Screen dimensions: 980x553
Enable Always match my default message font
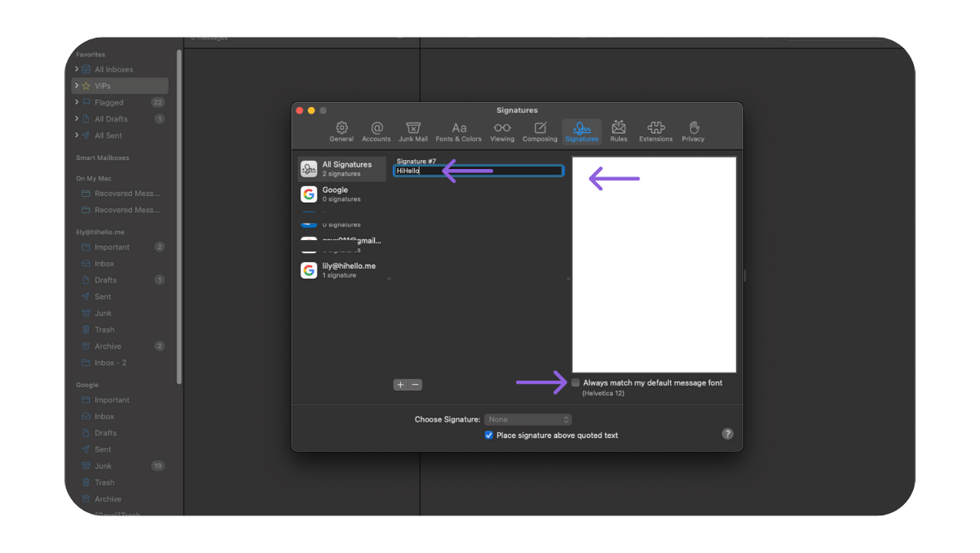[x=577, y=382]
